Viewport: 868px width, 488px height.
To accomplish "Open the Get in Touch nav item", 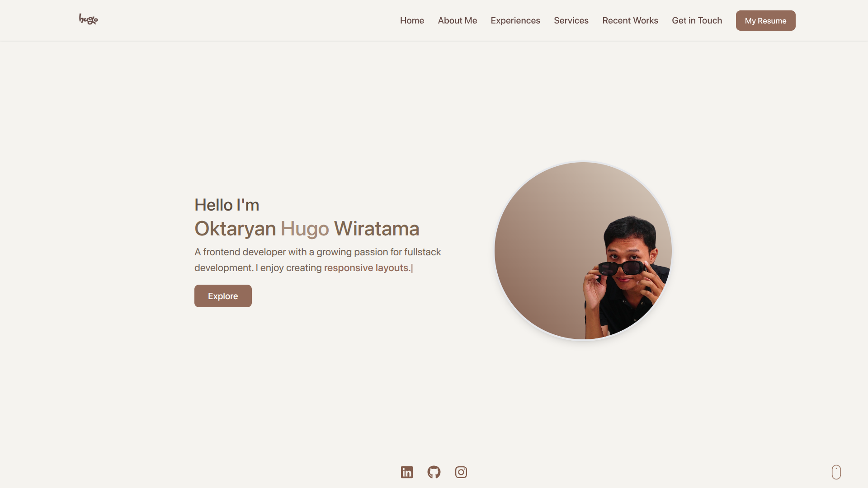I will pos(697,20).
